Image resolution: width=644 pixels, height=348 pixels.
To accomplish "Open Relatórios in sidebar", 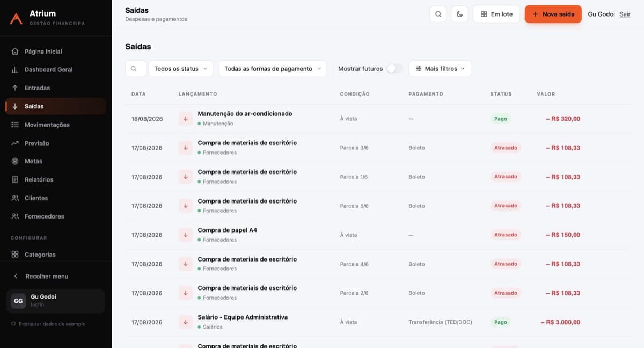I will point(56,179).
